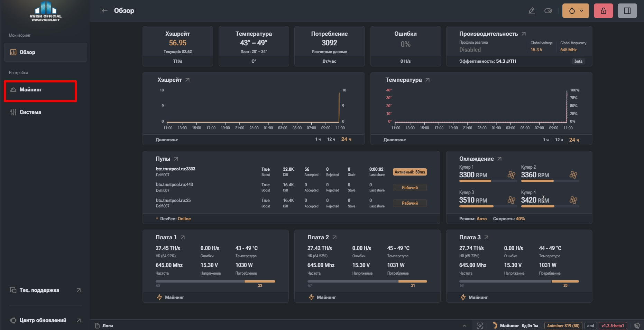Click the Кулер 2 fan icon
This screenshot has width=644, height=330.
pos(573,175)
